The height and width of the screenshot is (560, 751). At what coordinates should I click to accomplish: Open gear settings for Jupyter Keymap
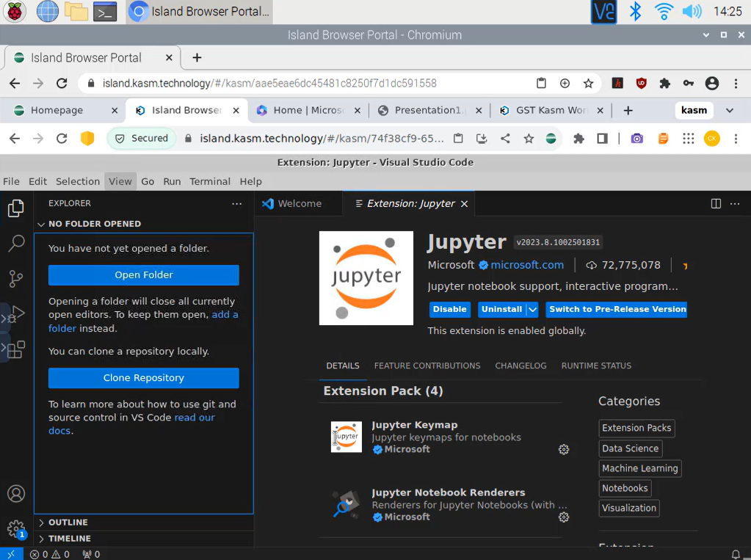(564, 449)
